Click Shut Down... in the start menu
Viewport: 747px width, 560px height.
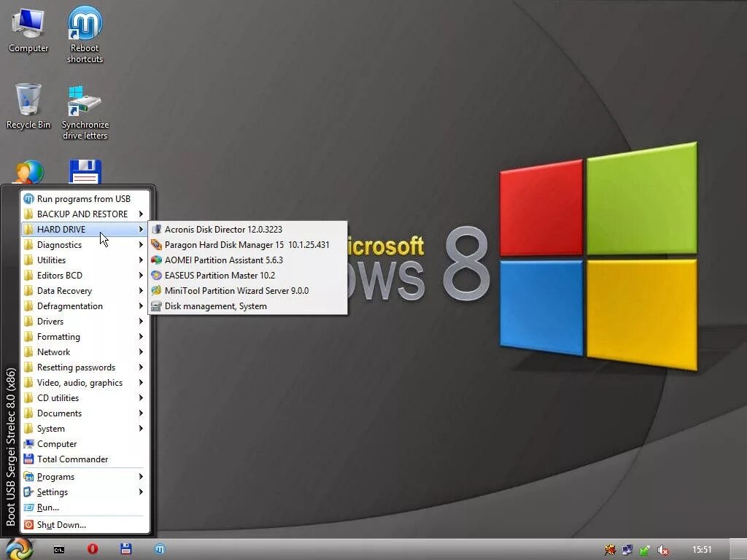pos(85,525)
